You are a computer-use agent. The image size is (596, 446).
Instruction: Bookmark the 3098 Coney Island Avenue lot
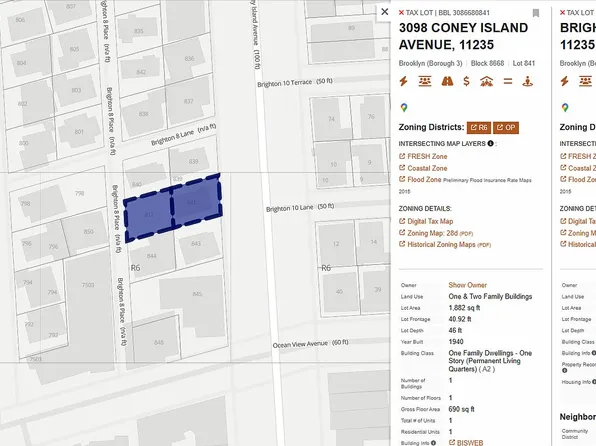coord(536,13)
